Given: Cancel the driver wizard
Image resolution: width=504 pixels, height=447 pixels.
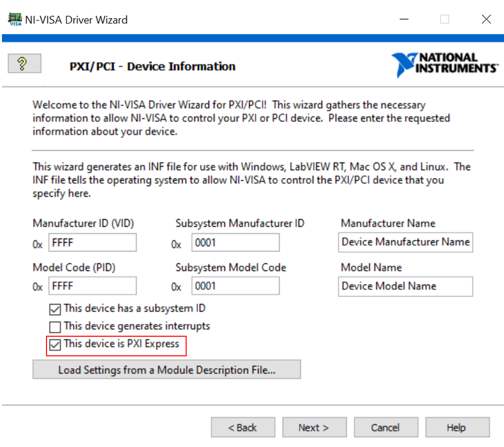Looking at the screenshot, I should (386, 427).
